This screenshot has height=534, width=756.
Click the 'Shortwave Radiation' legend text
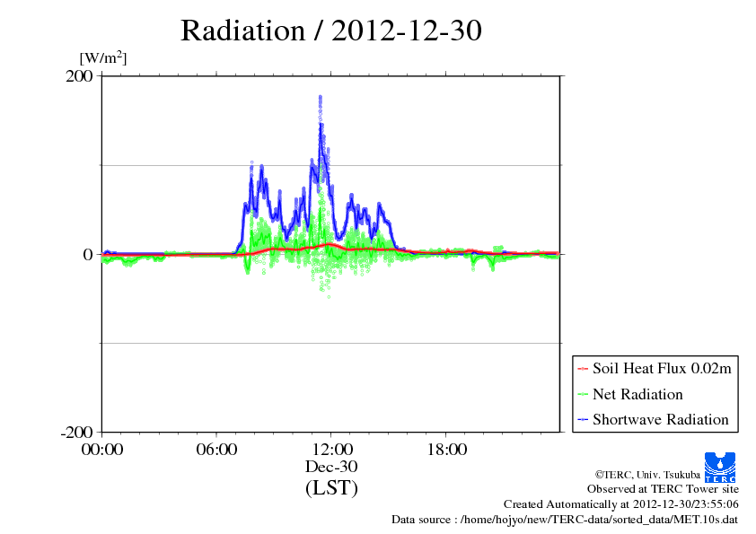coord(661,419)
